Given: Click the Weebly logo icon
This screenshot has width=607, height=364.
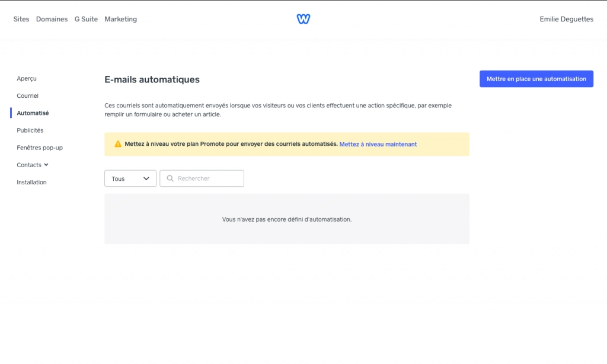Looking at the screenshot, I should point(303,19).
